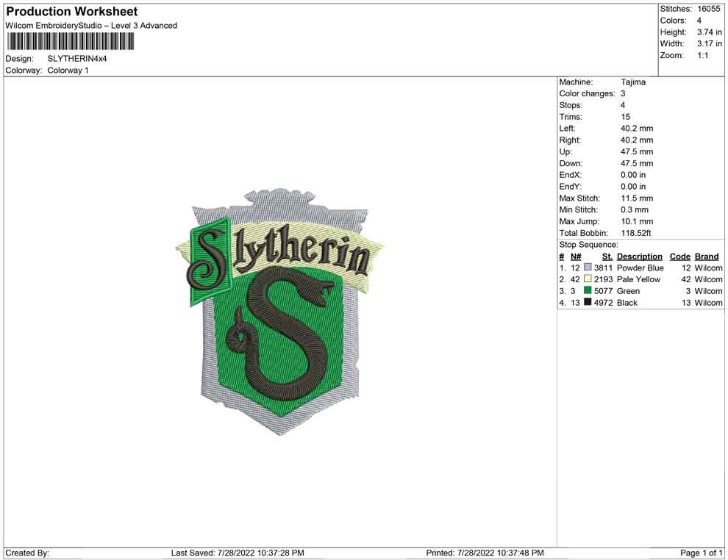Click the 'Powder Blue' description text
Viewport: 728px width, 560px height.
640,268
